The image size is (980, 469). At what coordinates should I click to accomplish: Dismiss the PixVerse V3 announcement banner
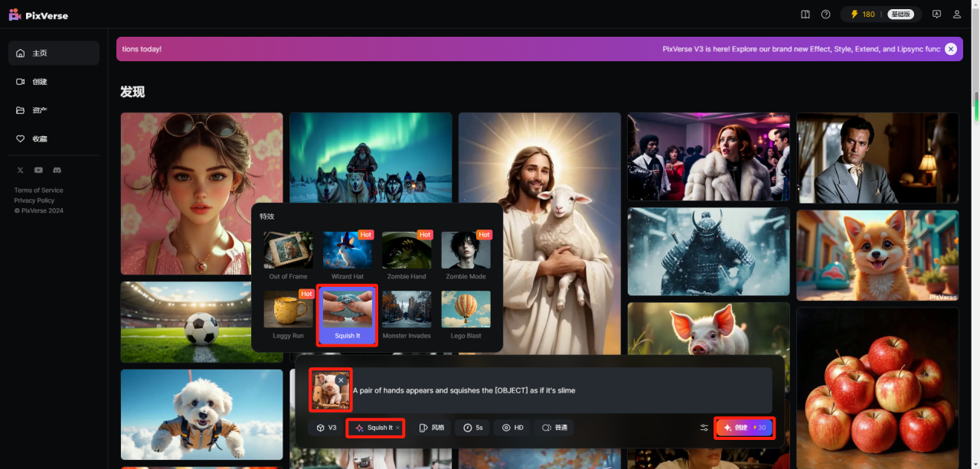pos(950,49)
